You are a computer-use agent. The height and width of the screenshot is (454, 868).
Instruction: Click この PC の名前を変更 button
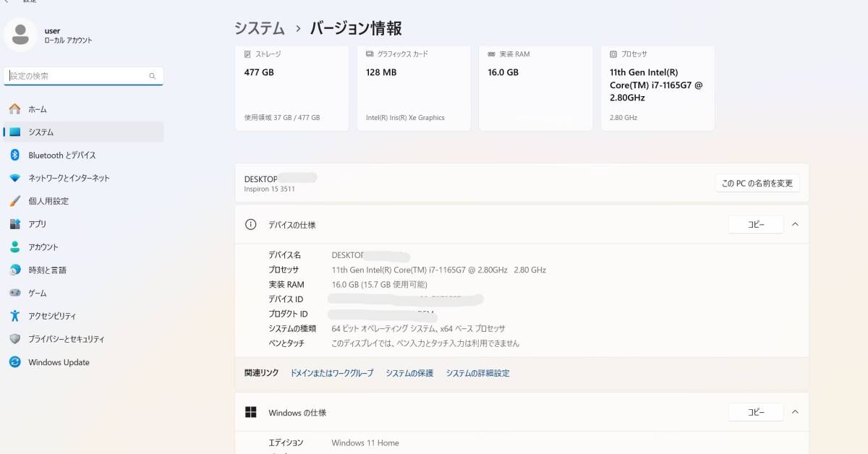(x=757, y=183)
